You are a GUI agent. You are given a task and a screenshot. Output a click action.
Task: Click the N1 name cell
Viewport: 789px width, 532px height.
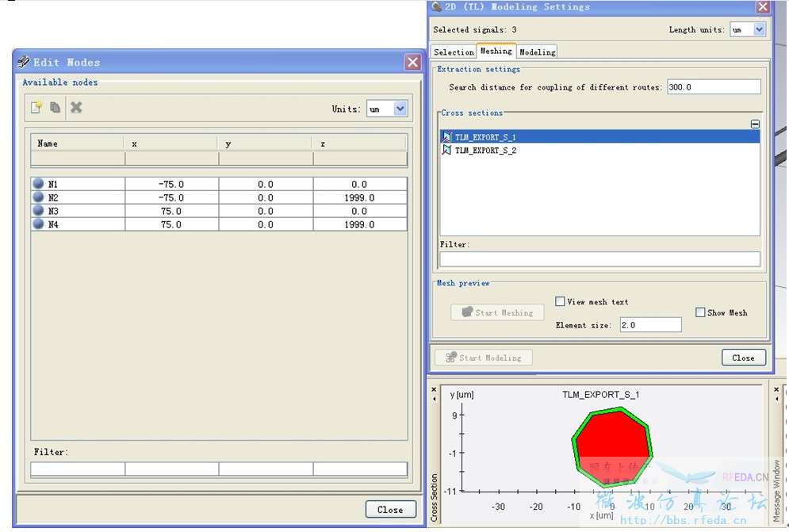tap(78, 184)
